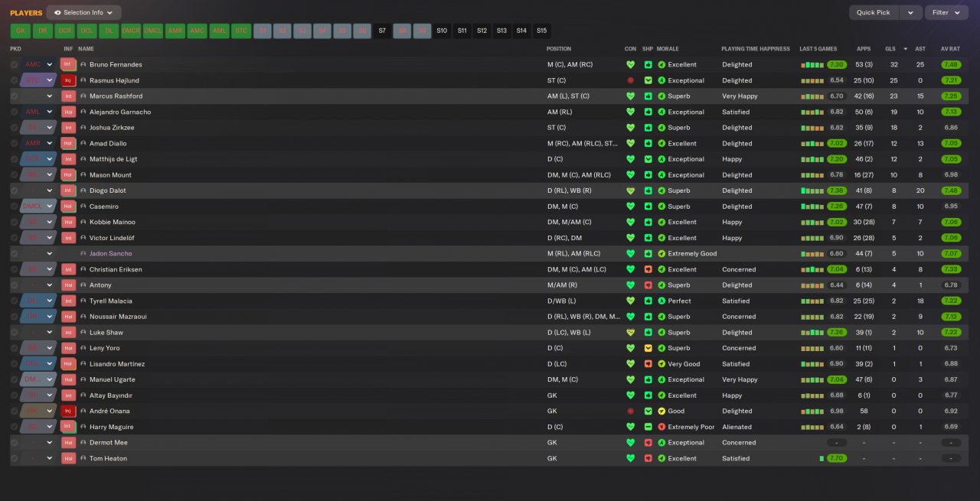Open the Selection Info dropdown

point(83,12)
